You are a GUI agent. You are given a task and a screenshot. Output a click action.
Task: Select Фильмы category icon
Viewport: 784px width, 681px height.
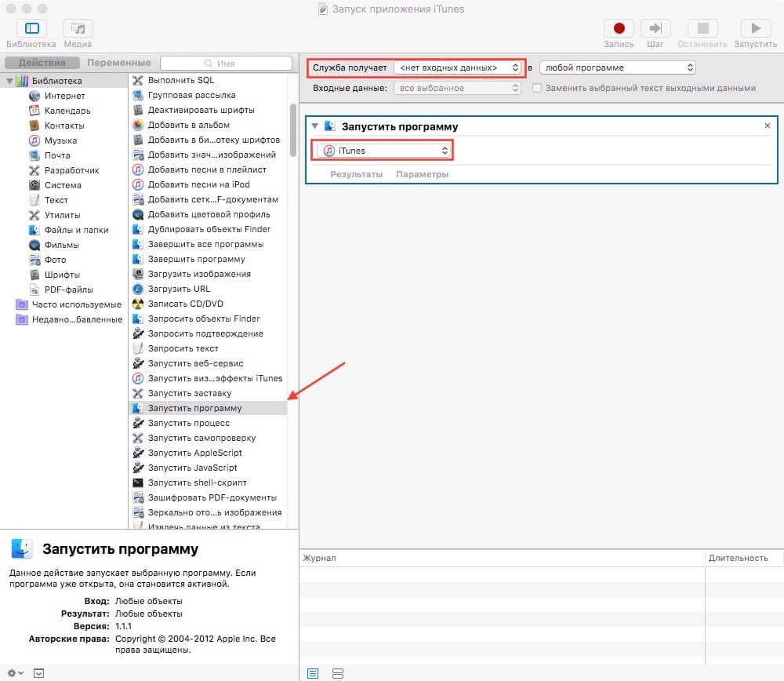pyautogui.click(x=34, y=245)
